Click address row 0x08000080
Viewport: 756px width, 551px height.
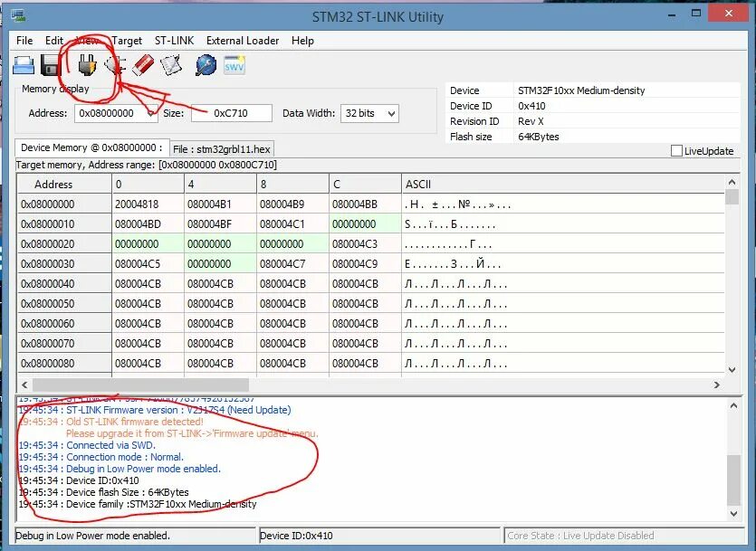[64, 363]
